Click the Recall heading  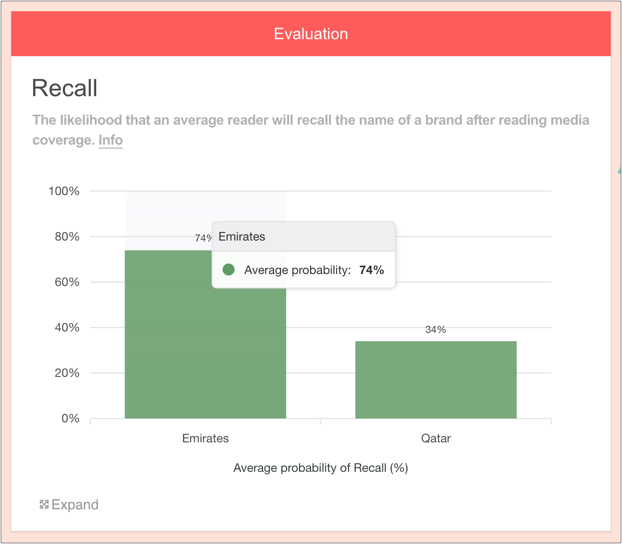click(x=65, y=88)
